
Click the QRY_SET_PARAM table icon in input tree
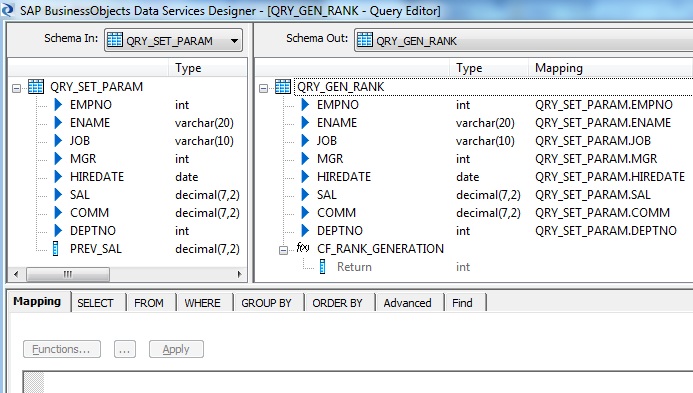(x=36, y=87)
